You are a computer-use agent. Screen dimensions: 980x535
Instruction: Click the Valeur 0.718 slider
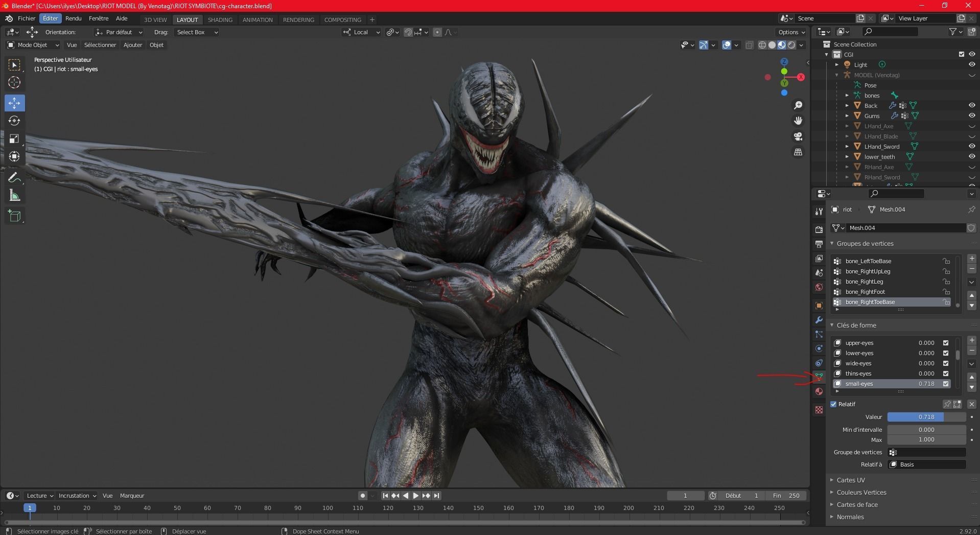[926, 417]
